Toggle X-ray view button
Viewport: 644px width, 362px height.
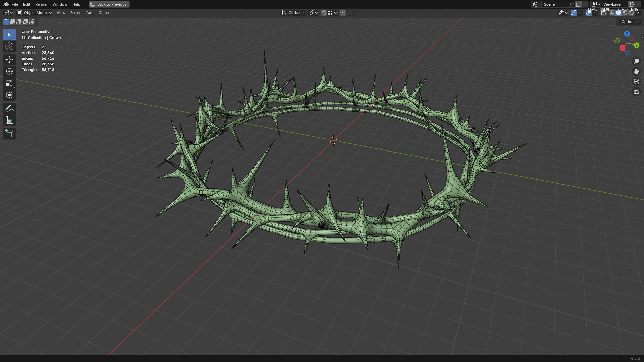[x=603, y=13]
